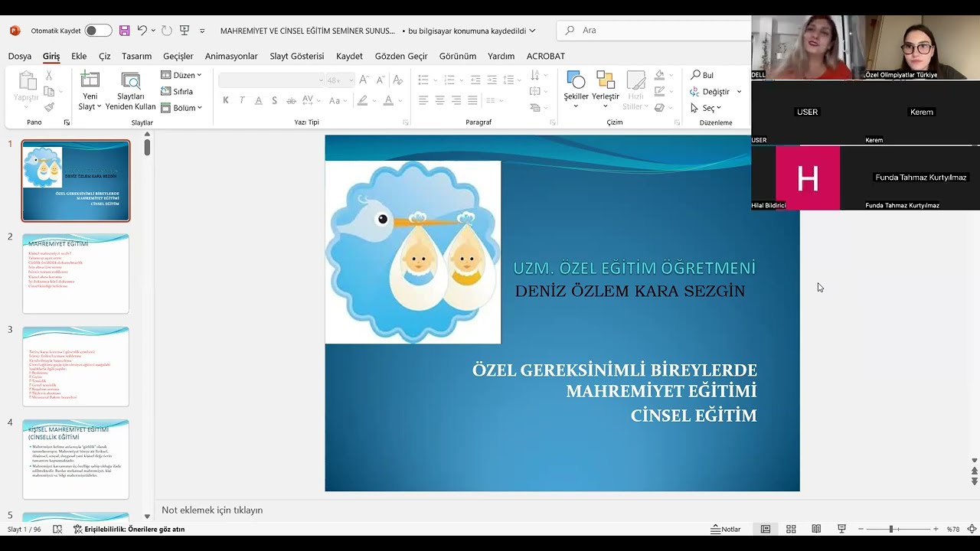
Task: Click the Undo arrow icon
Action: pyautogui.click(x=142, y=31)
